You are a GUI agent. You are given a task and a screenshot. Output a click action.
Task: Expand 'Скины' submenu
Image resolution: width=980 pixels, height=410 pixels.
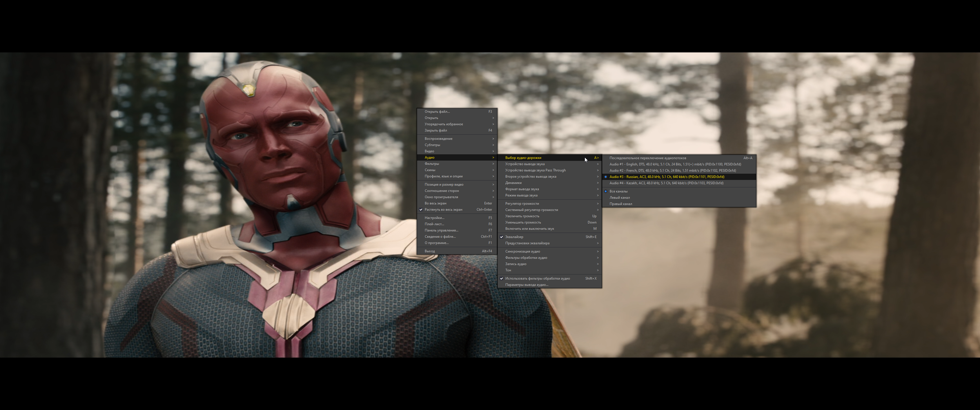click(457, 170)
